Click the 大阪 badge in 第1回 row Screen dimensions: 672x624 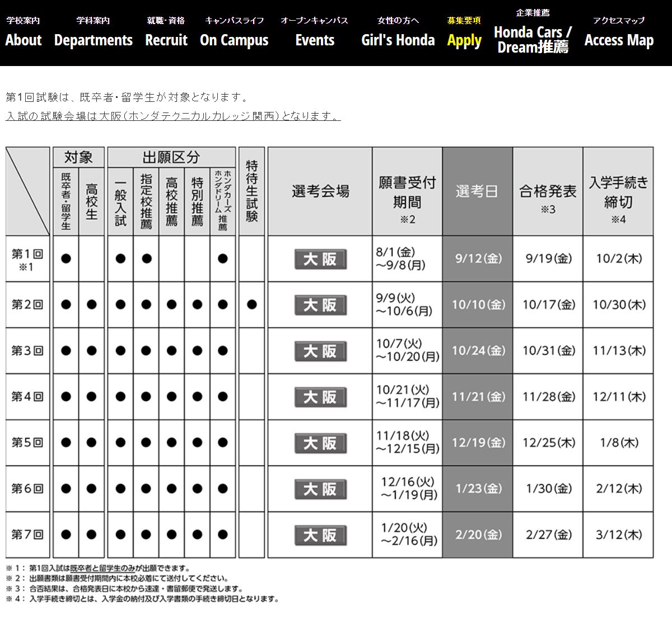pyautogui.click(x=320, y=259)
